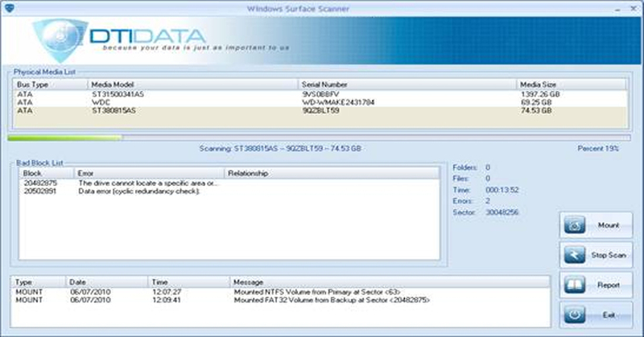
Task: Click the Mounted FAT32 Volume message
Action: pos(332,301)
